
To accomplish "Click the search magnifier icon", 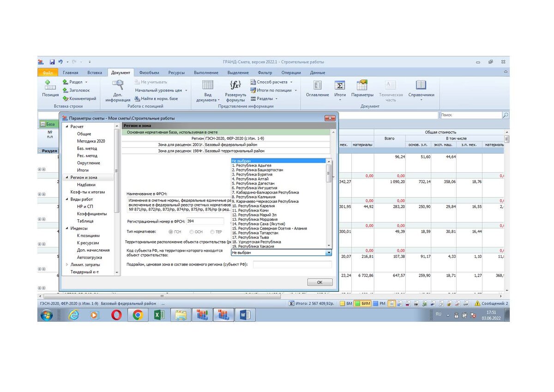I will tap(506, 115).
